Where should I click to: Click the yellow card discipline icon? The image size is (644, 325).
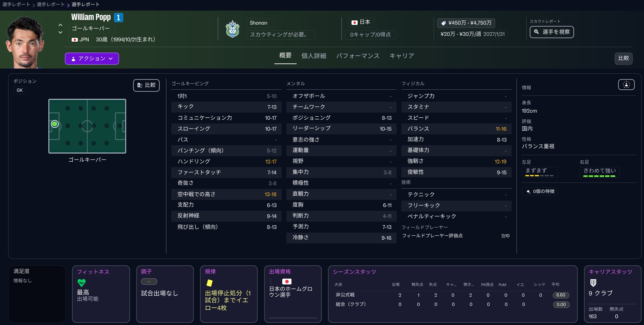pyautogui.click(x=210, y=283)
